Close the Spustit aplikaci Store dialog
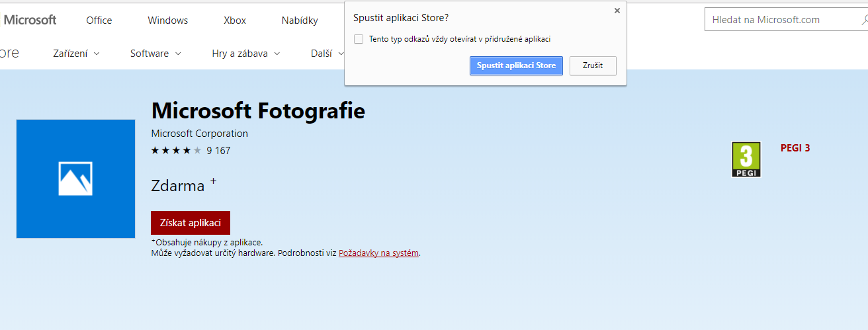 [617, 11]
